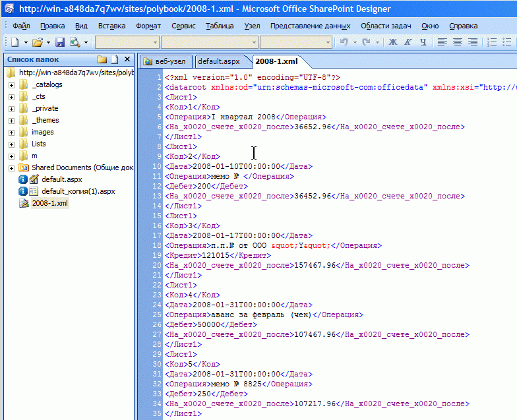Center text alignment icon
Screen dimensions: 517x420
458,42
